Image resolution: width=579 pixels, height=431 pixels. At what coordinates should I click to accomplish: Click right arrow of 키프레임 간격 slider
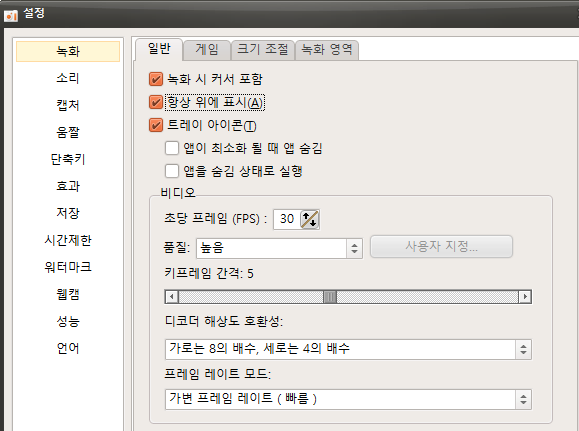pyautogui.click(x=525, y=297)
